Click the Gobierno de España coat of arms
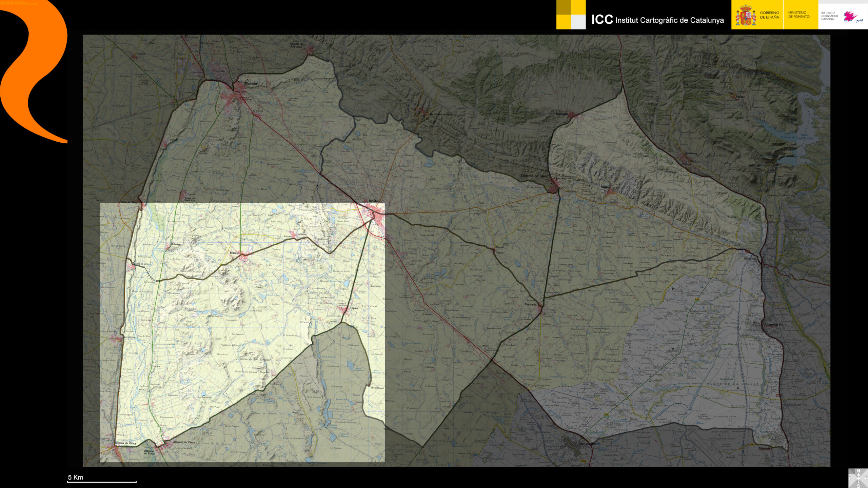The height and width of the screenshot is (488, 868). click(745, 15)
